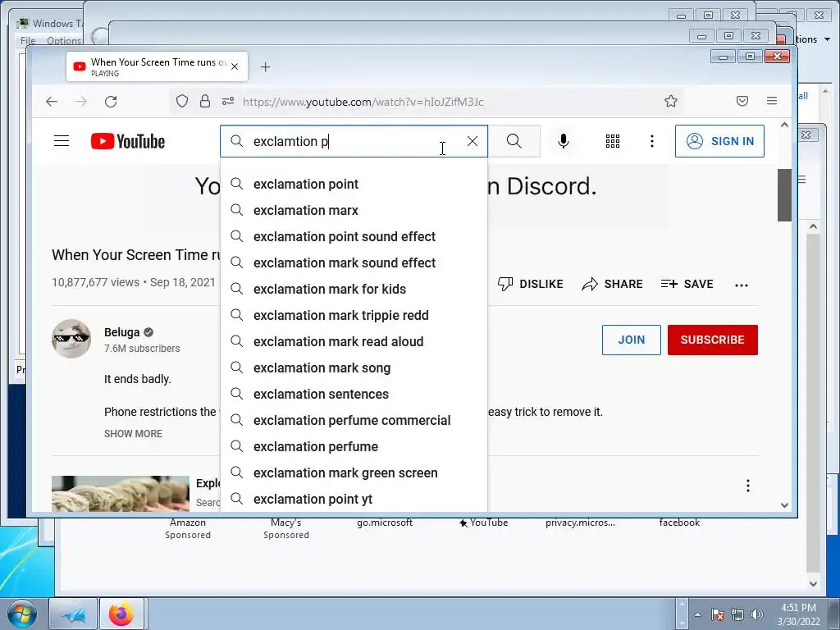The image size is (840, 630).
Task: Go to YouTube home via logo
Action: pyautogui.click(x=127, y=141)
